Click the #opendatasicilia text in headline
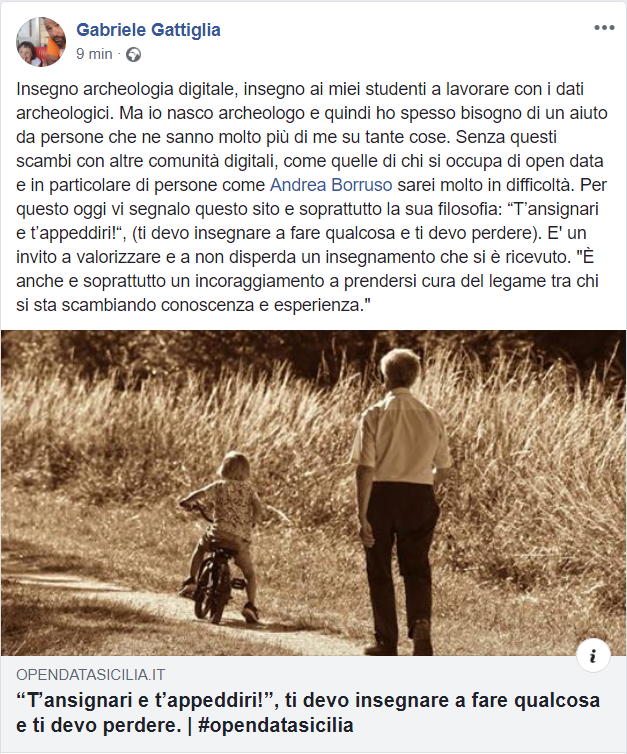 (275, 725)
